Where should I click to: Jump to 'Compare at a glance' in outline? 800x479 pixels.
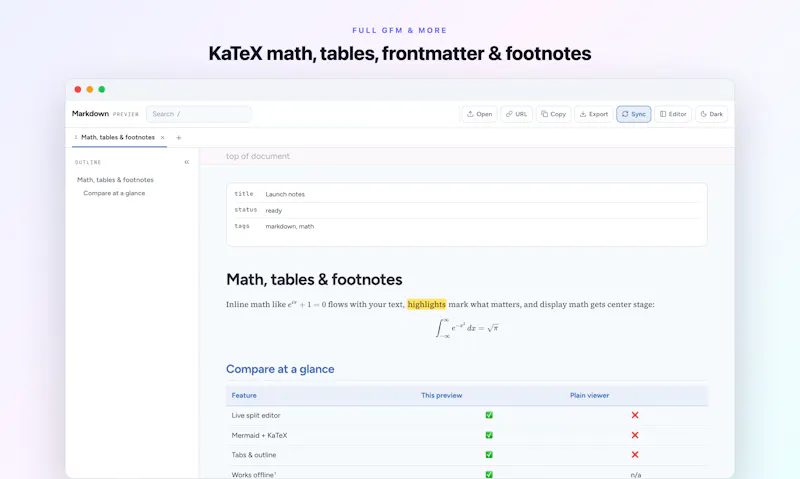pyautogui.click(x=114, y=193)
